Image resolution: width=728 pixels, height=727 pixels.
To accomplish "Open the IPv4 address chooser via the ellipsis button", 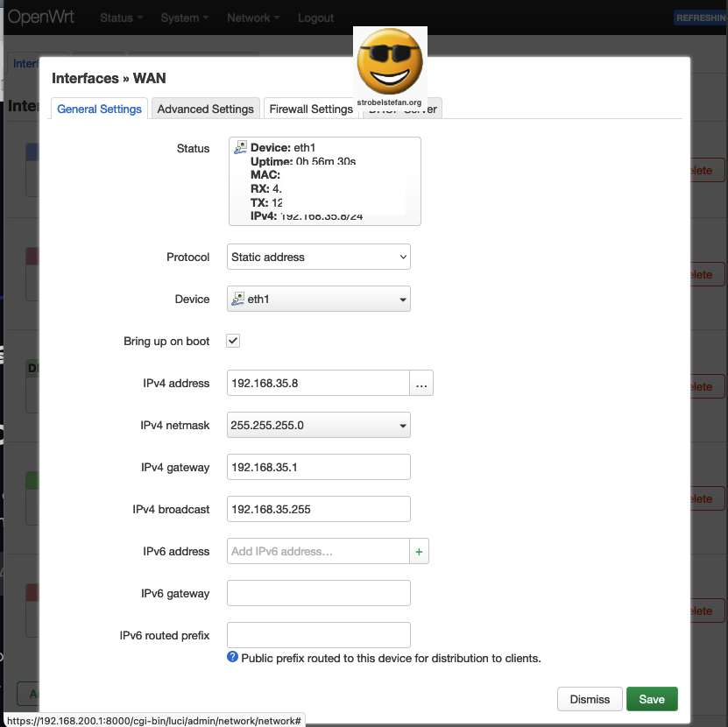I will (x=423, y=383).
